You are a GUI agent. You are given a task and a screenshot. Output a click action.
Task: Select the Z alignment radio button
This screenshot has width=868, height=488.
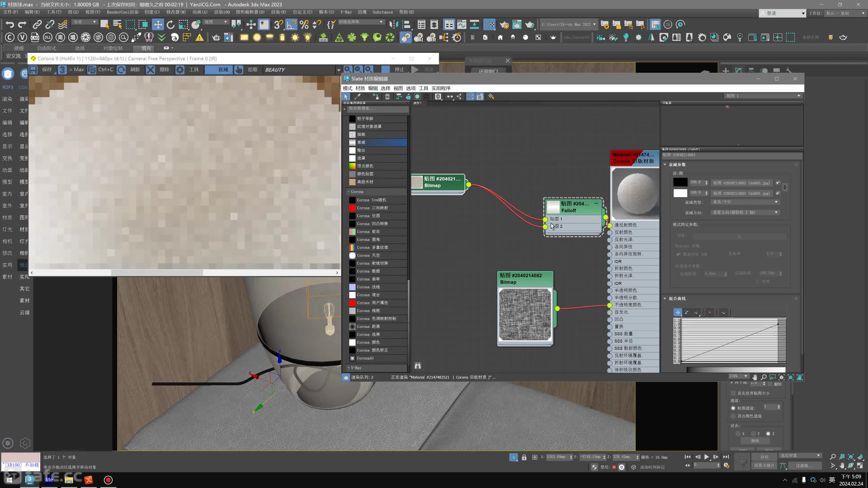tap(768, 433)
